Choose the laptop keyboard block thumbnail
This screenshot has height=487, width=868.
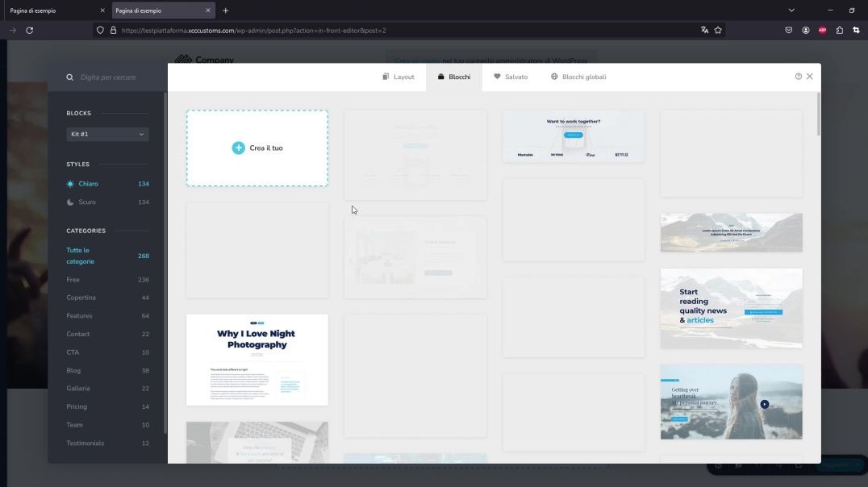point(257,443)
